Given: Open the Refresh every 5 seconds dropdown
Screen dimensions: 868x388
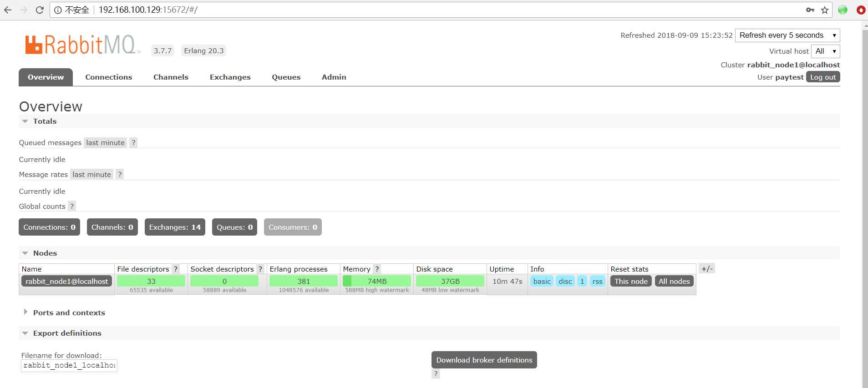Looking at the screenshot, I should click(787, 35).
